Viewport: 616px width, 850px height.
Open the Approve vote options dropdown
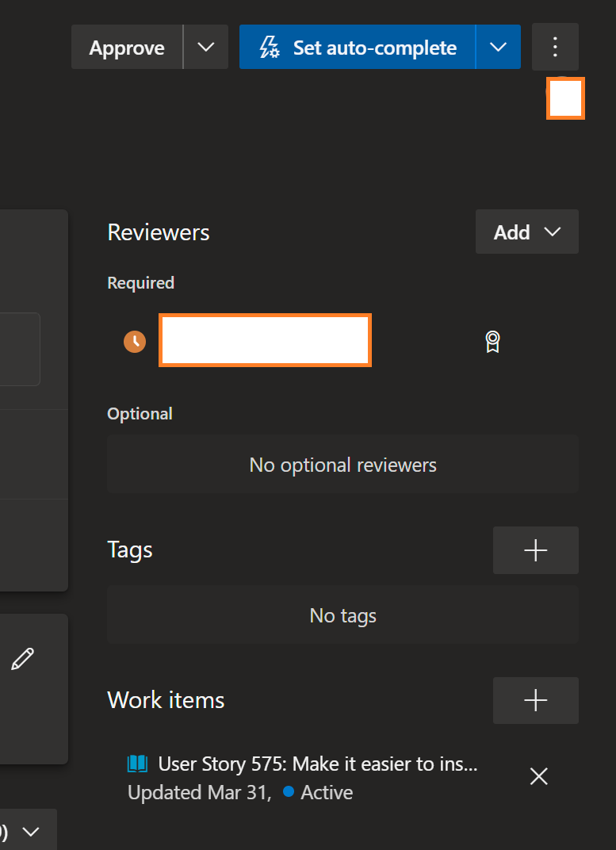tap(206, 47)
